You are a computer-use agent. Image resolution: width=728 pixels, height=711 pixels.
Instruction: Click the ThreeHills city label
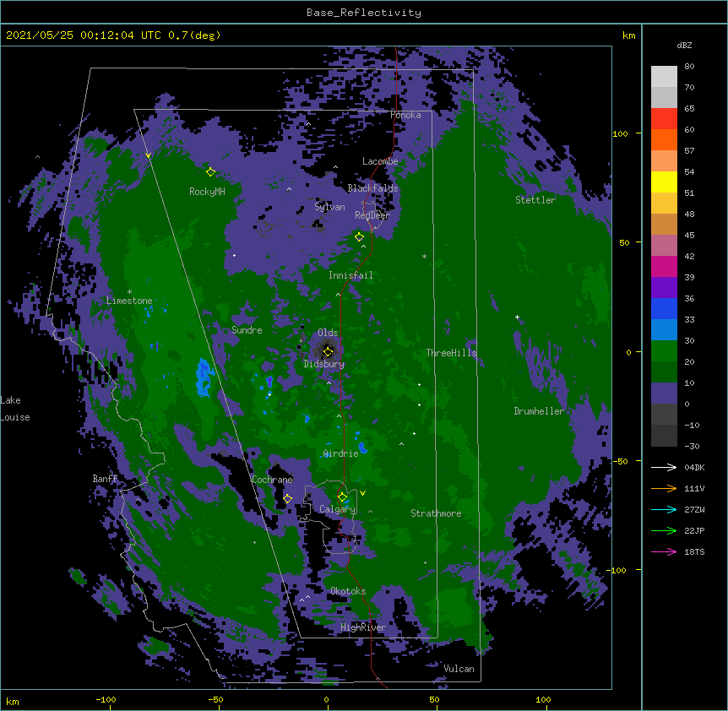451,353
